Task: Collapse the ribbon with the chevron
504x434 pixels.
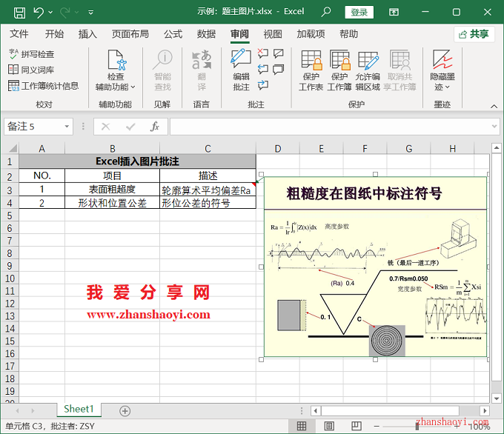Action: 494,106
